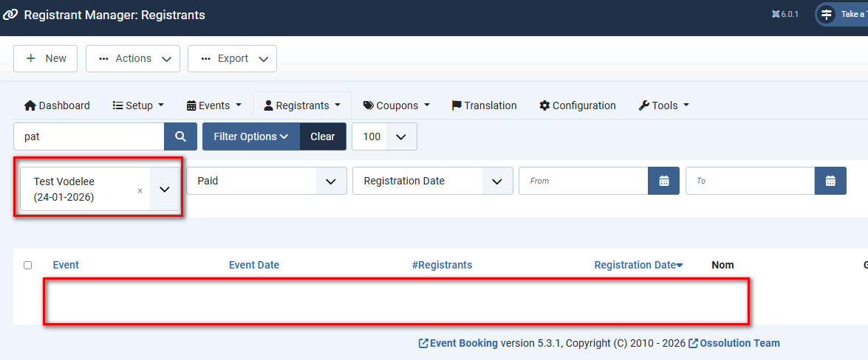
Task: Expand the Registration Date filter dropdown
Action: pyautogui.click(x=432, y=181)
